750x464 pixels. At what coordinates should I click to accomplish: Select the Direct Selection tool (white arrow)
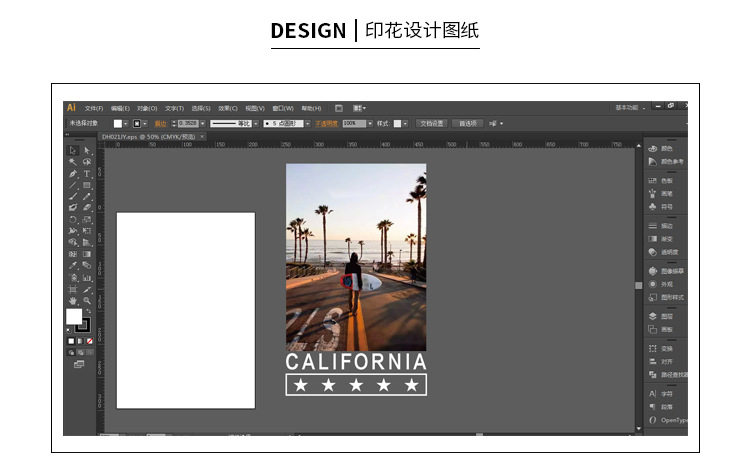tap(87, 150)
